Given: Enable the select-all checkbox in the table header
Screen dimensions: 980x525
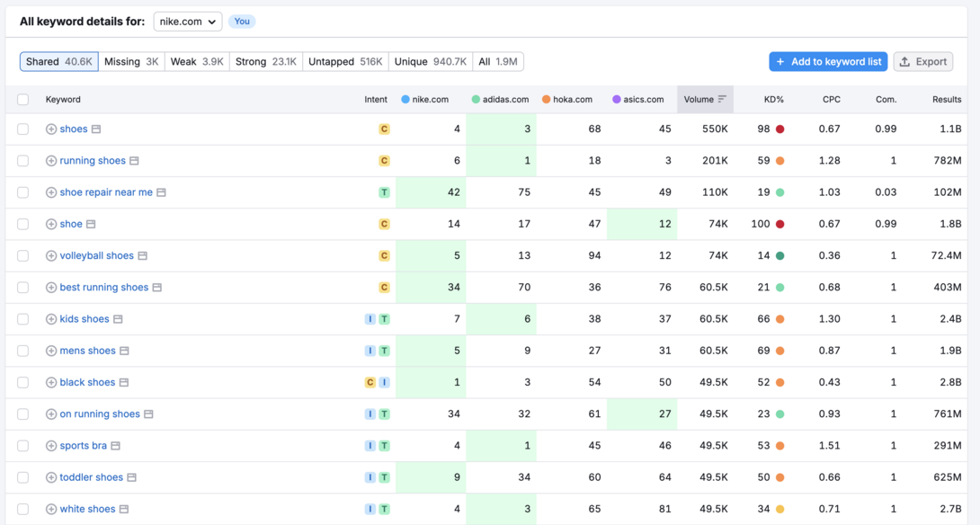Looking at the screenshot, I should (x=22, y=99).
